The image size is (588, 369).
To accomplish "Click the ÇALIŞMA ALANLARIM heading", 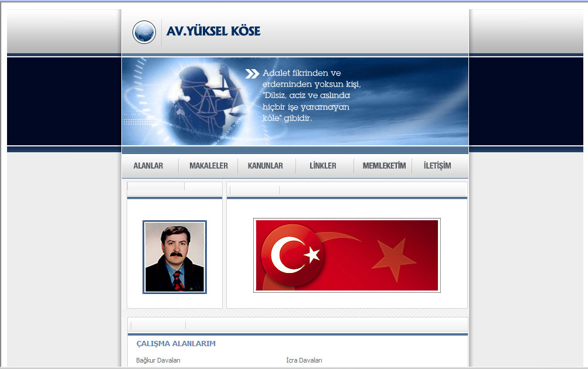I will point(176,344).
